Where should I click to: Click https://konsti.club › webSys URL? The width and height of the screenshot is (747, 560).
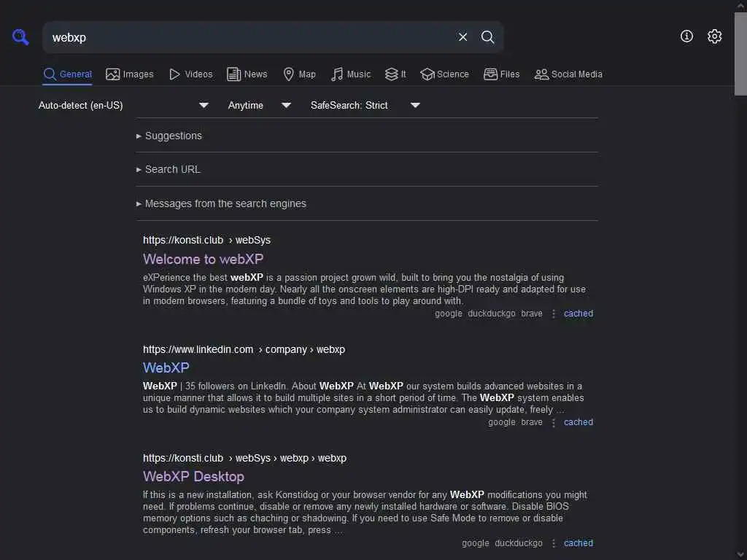point(206,240)
